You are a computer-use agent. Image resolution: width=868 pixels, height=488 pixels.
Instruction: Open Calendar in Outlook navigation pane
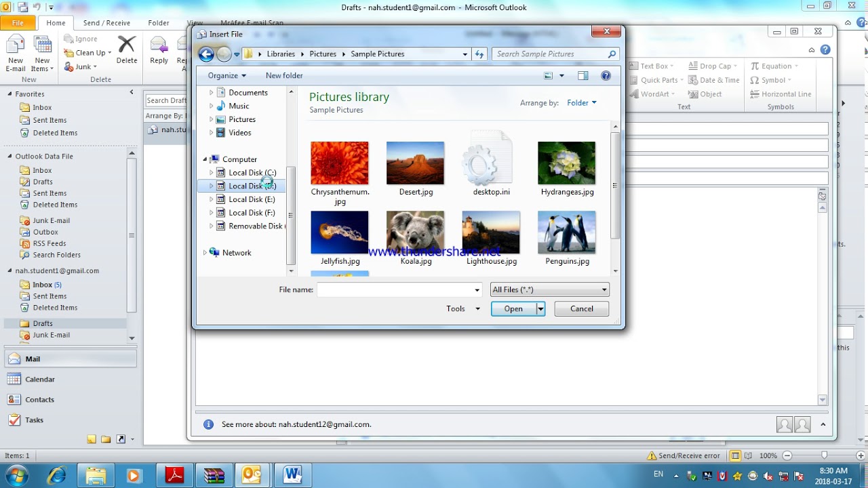point(69,380)
